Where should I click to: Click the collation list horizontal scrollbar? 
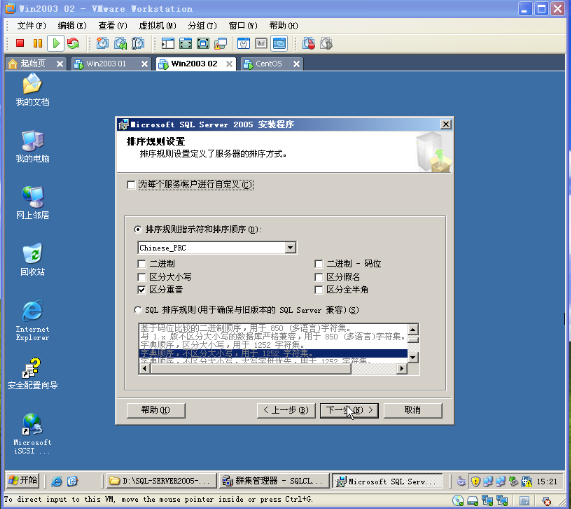coord(251,368)
